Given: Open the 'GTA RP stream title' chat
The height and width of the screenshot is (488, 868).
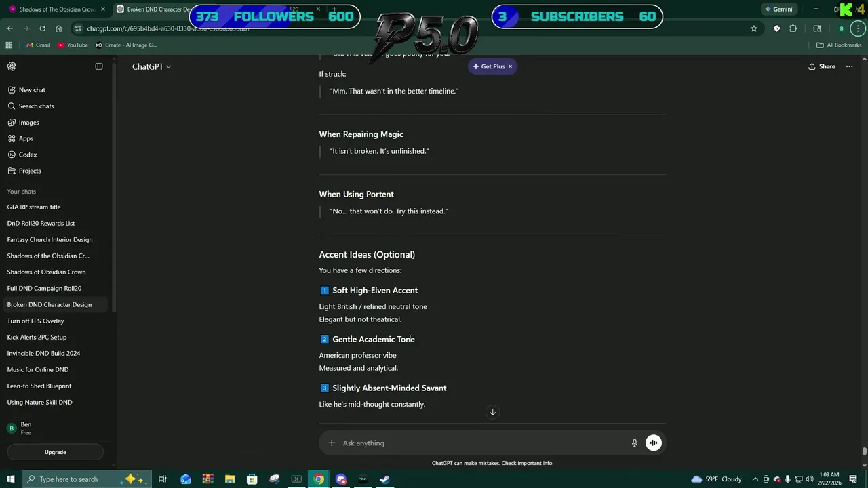Looking at the screenshot, I should click(x=56, y=207).
